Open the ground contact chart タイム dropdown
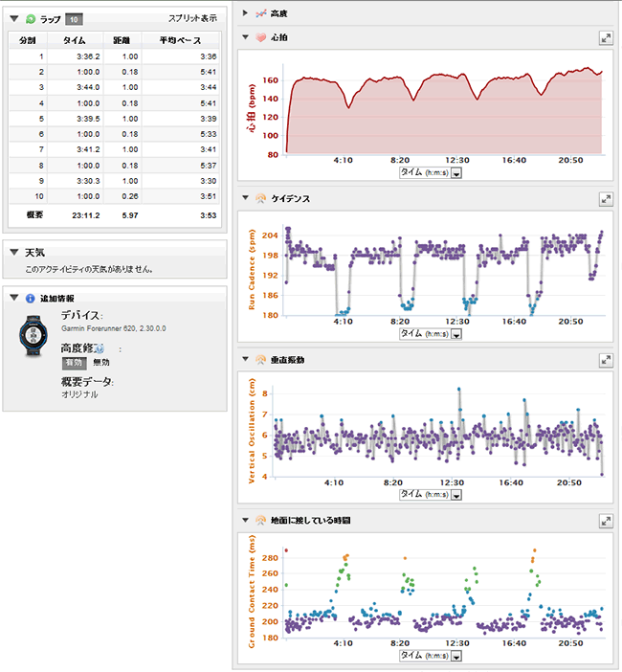The height and width of the screenshot is (672, 622). point(455,657)
